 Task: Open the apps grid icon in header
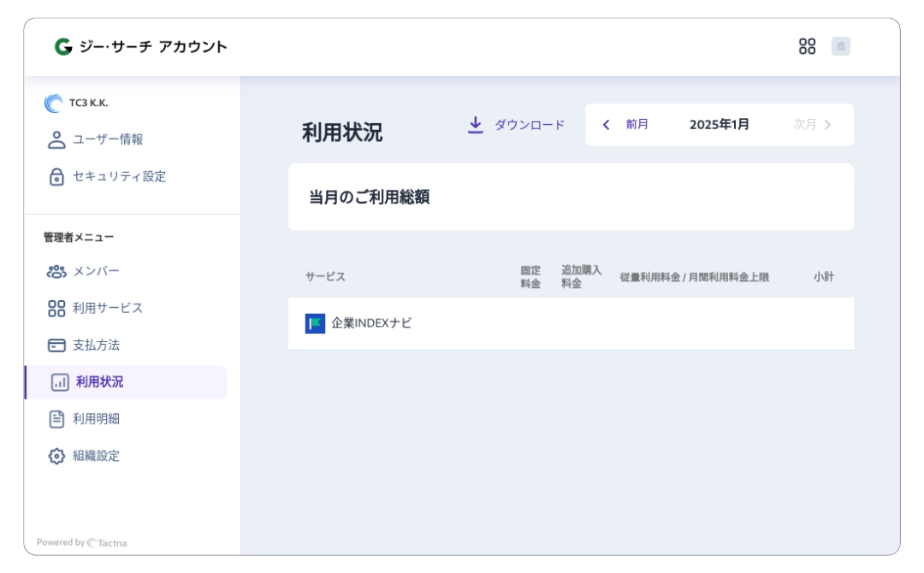(x=807, y=46)
